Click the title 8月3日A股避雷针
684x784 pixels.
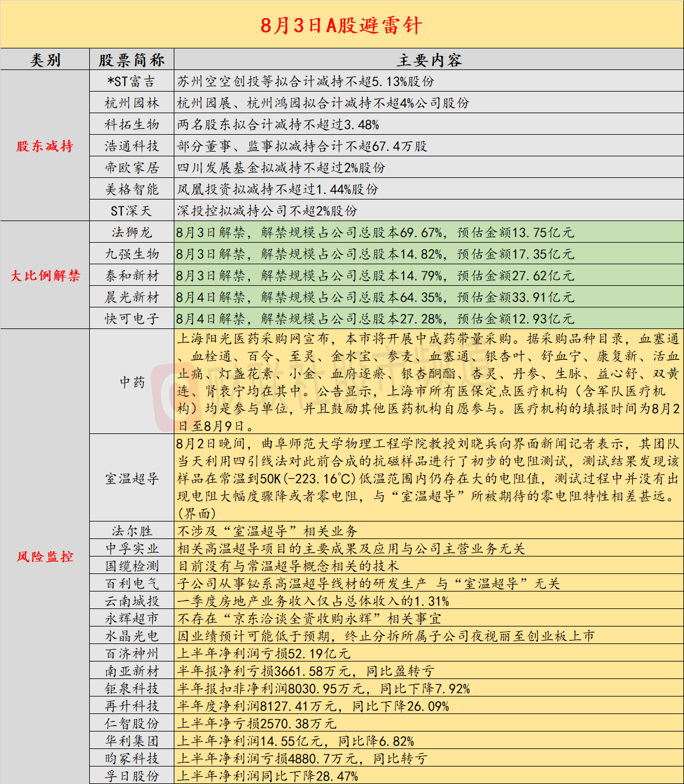[x=341, y=25]
